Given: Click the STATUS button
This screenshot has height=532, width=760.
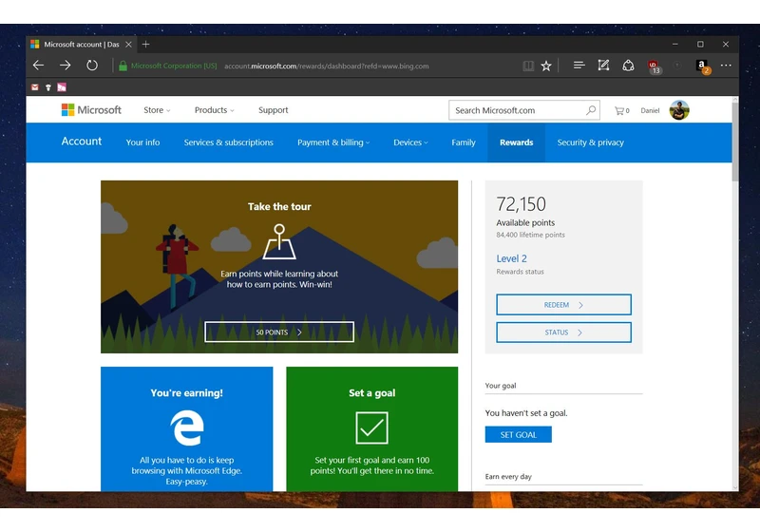Looking at the screenshot, I should (x=563, y=332).
